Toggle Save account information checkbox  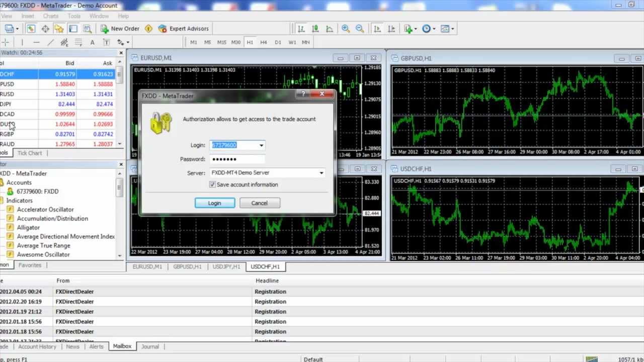[212, 185]
